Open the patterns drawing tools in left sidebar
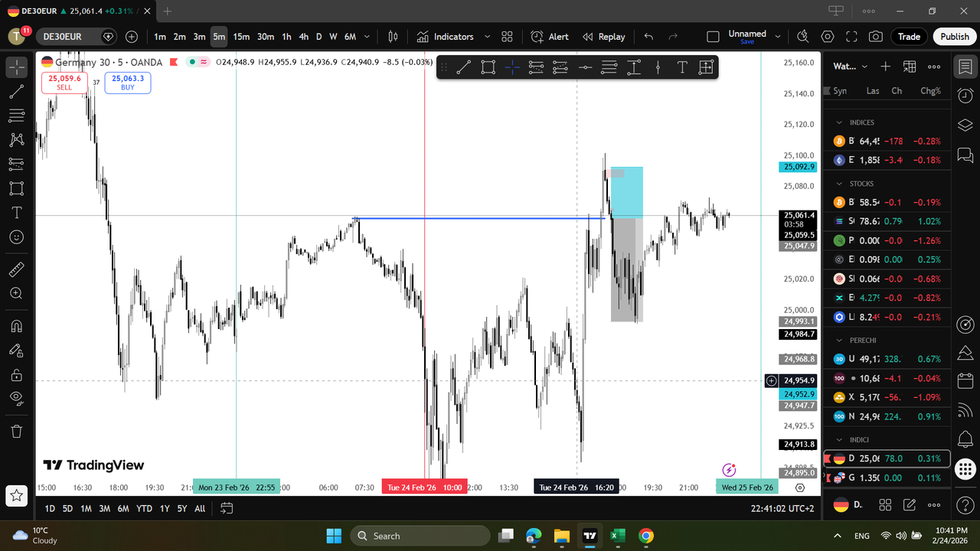This screenshot has height=551, width=980. tap(16, 140)
